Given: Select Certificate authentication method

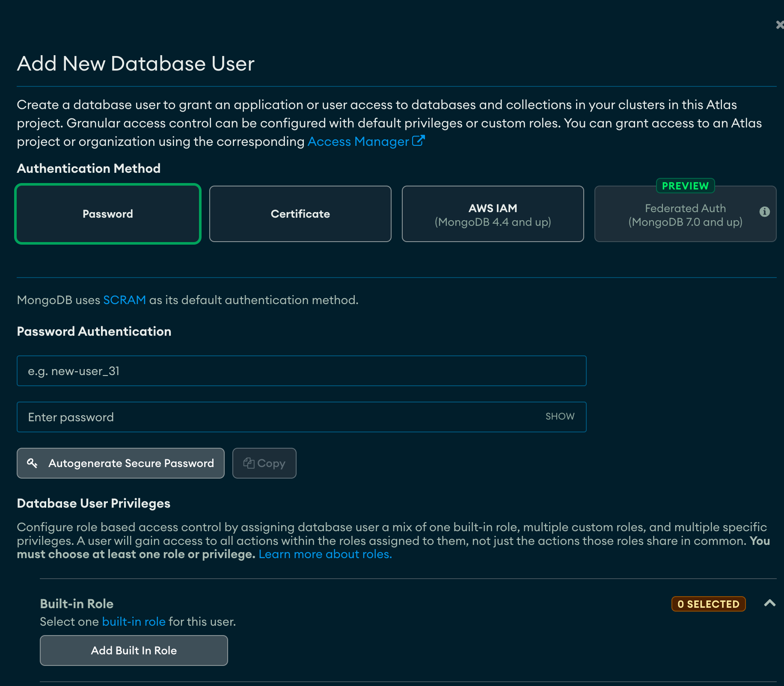Looking at the screenshot, I should click(300, 214).
